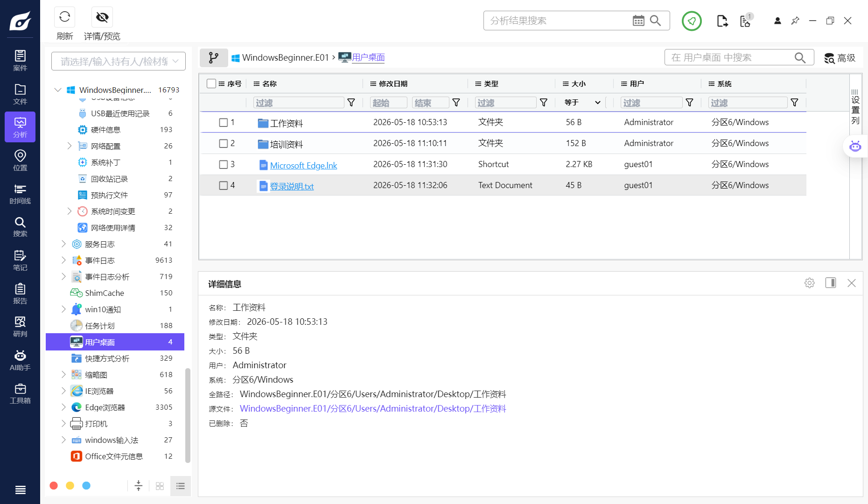Open the 文件 (Files) sidebar section

[x=20, y=94]
